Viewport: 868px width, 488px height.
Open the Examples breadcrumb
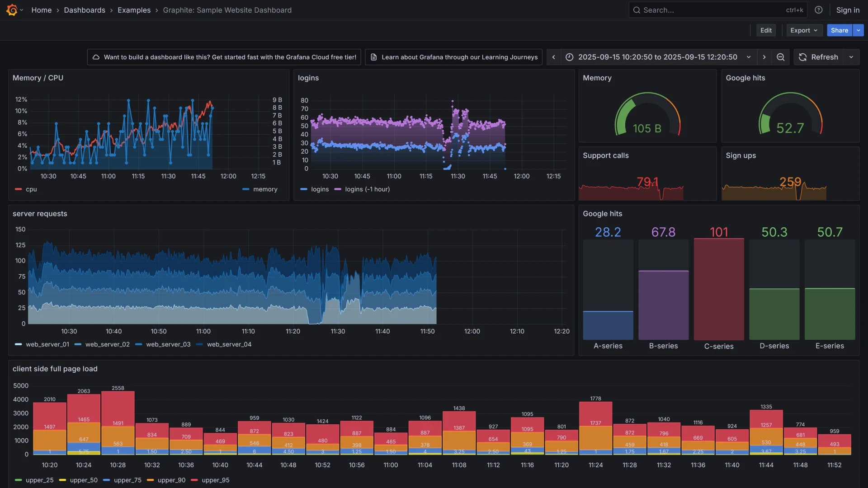(x=134, y=10)
